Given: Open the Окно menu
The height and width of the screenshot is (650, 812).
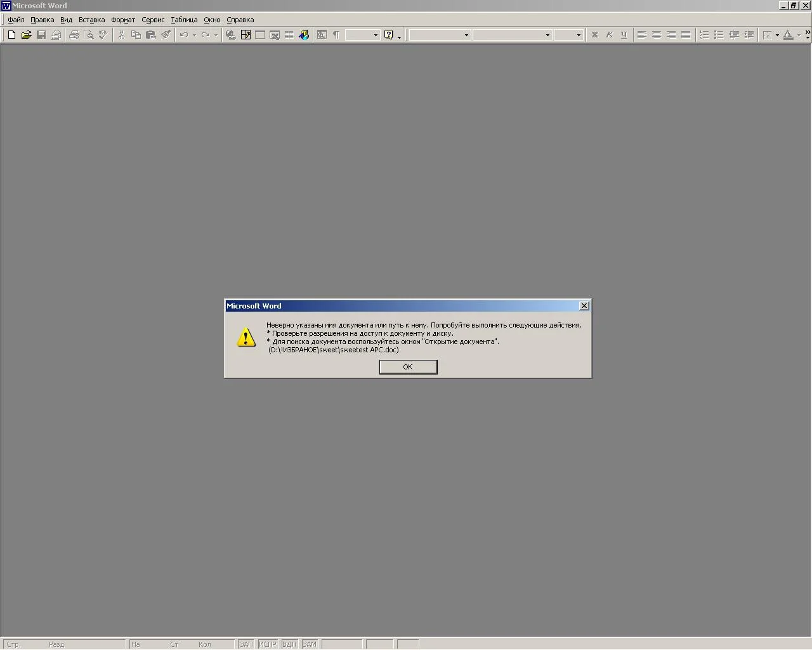Looking at the screenshot, I should [x=212, y=20].
